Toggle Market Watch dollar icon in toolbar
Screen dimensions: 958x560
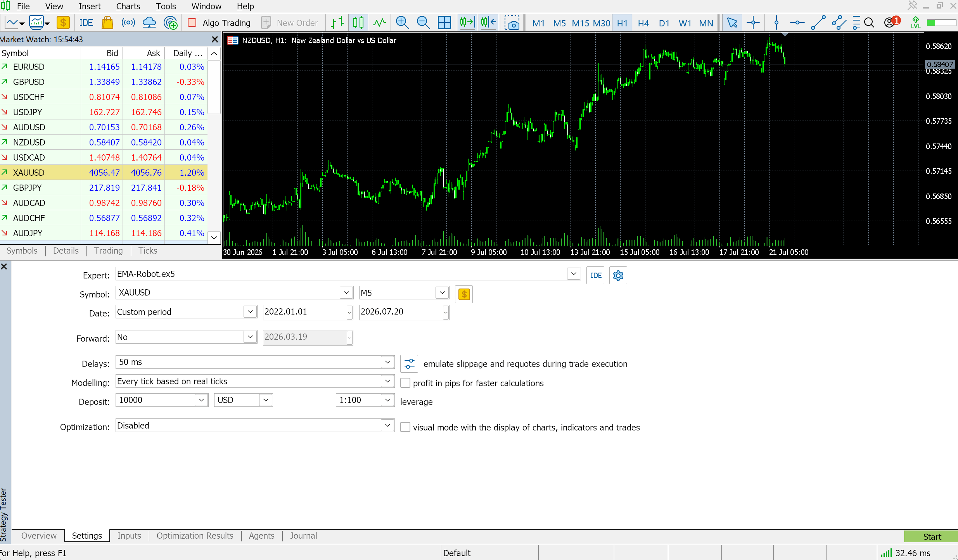63,23
